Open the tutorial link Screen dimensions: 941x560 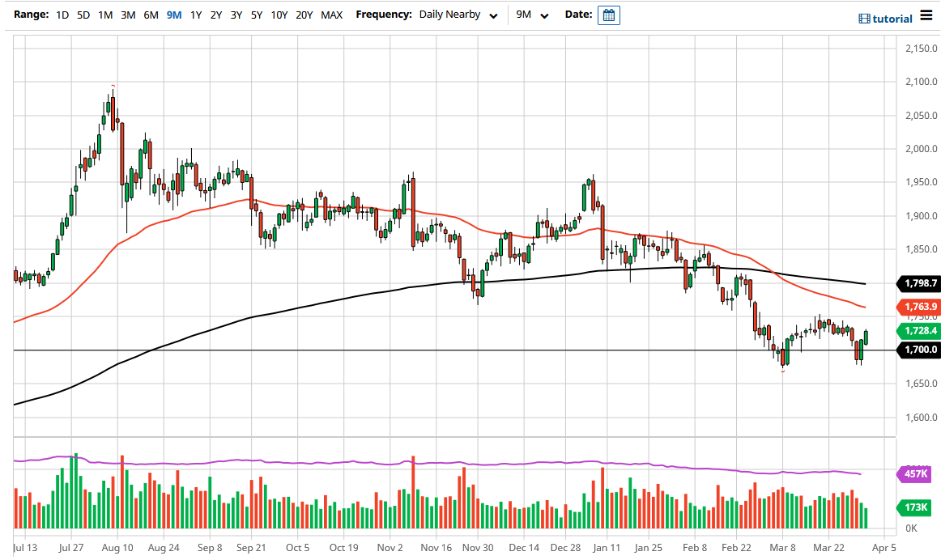point(892,19)
